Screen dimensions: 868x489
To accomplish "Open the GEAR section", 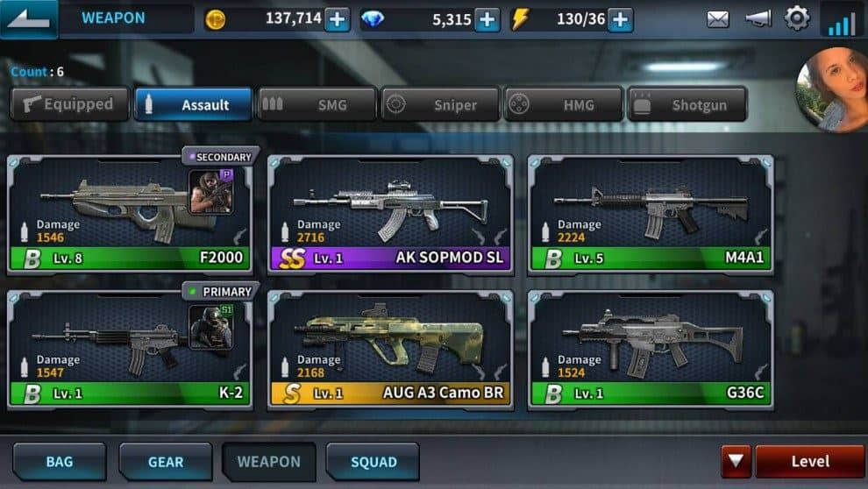I will click(166, 461).
